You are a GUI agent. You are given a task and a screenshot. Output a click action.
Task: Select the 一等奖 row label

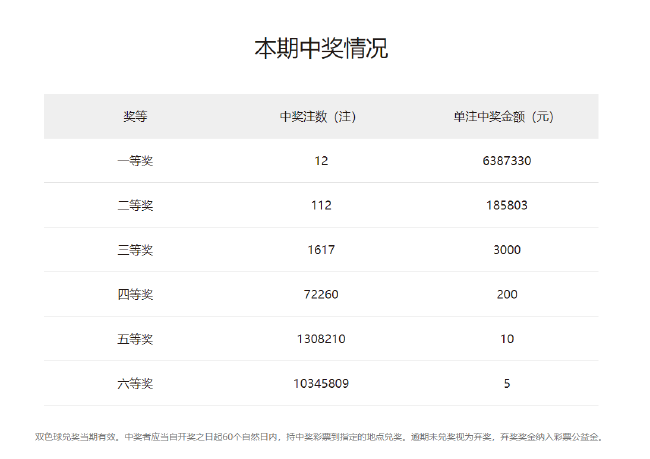(x=135, y=161)
